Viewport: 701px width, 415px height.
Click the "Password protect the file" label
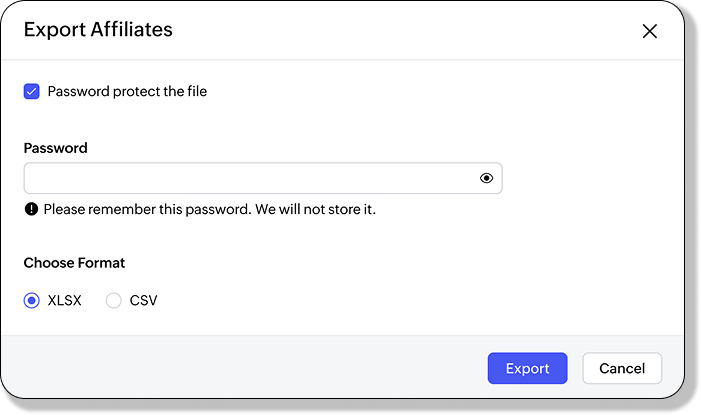pyautogui.click(x=127, y=91)
